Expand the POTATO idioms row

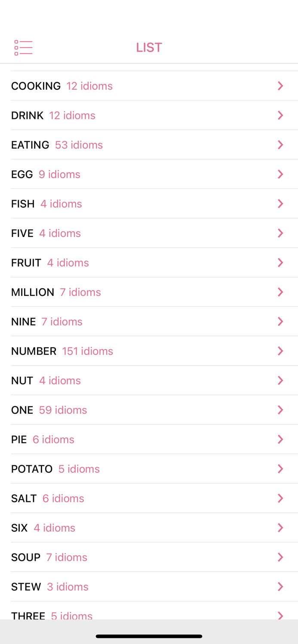[149, 468]
